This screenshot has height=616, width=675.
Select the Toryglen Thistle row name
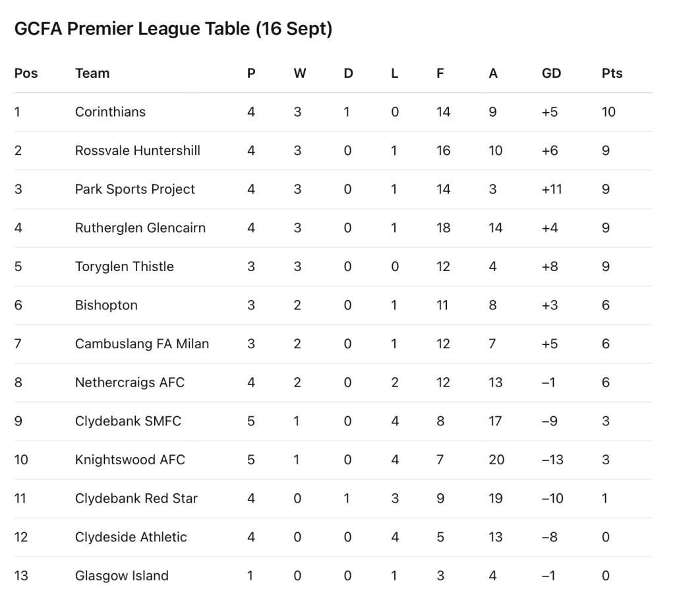tap(125, 266)
